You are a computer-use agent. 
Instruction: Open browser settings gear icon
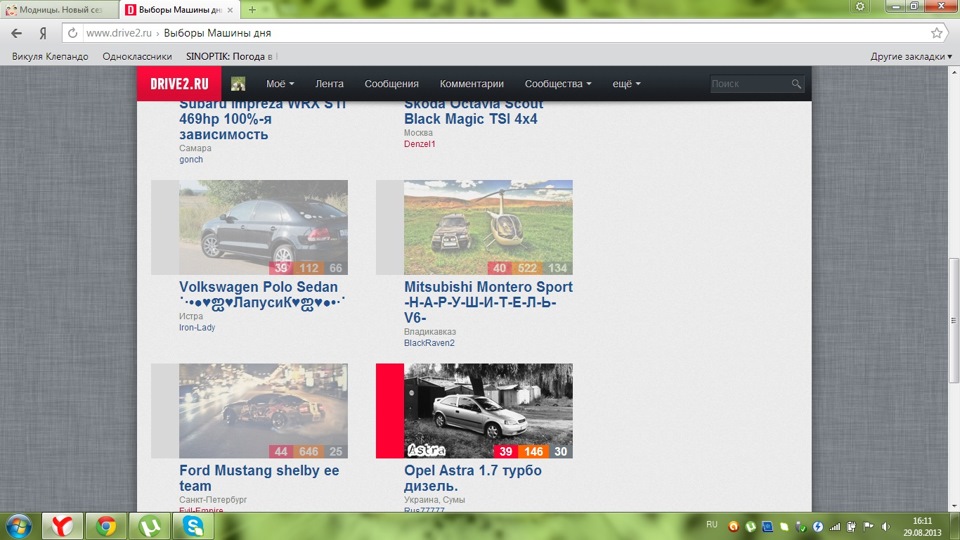(860, 6)
